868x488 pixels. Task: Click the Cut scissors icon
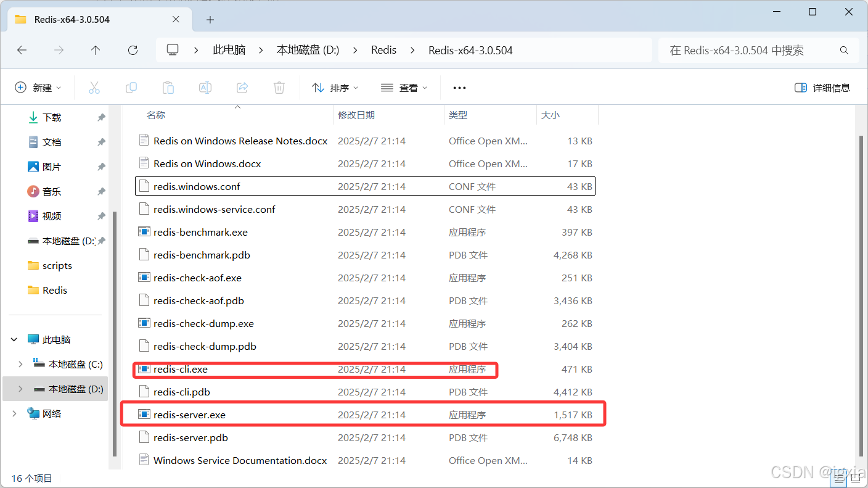pyautogui.click(x=94, y=88)
